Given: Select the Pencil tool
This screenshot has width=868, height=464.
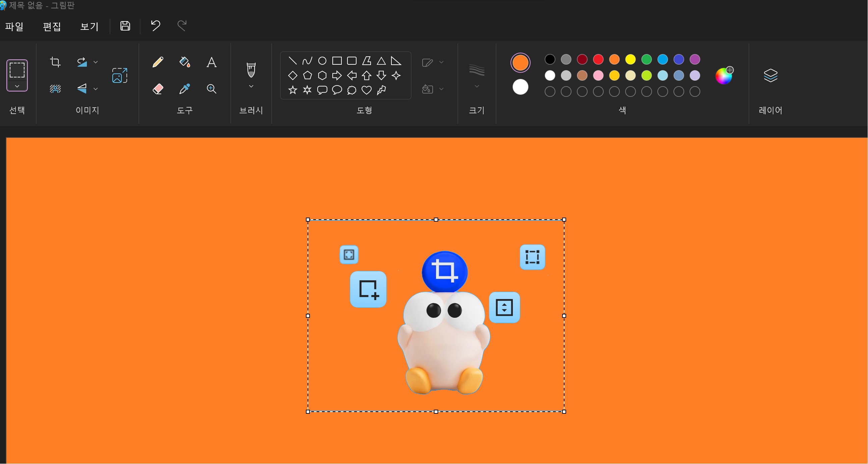Looking at the screenshot, I should click(158, 62).
